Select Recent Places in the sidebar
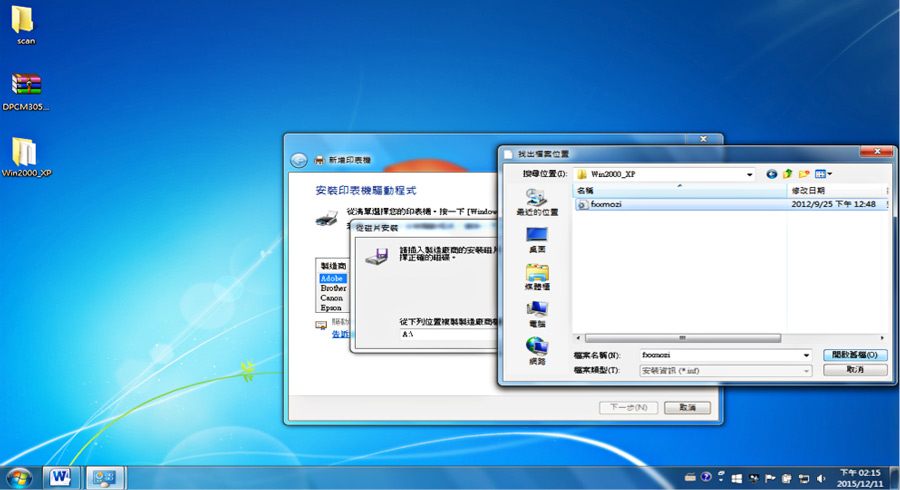 pos(537,203)
